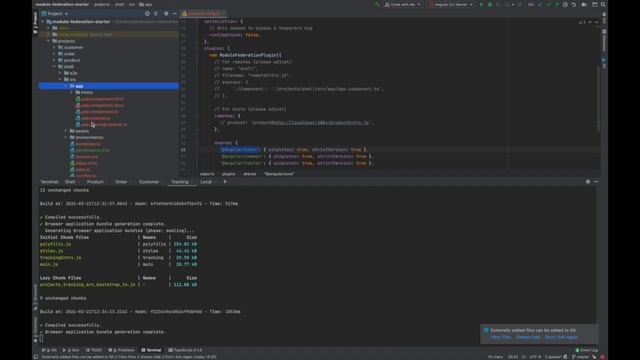Viewport: 640px width, 360px height.
Task: Click the src breadcrumb in navigation bar
Action: (132, 4)
